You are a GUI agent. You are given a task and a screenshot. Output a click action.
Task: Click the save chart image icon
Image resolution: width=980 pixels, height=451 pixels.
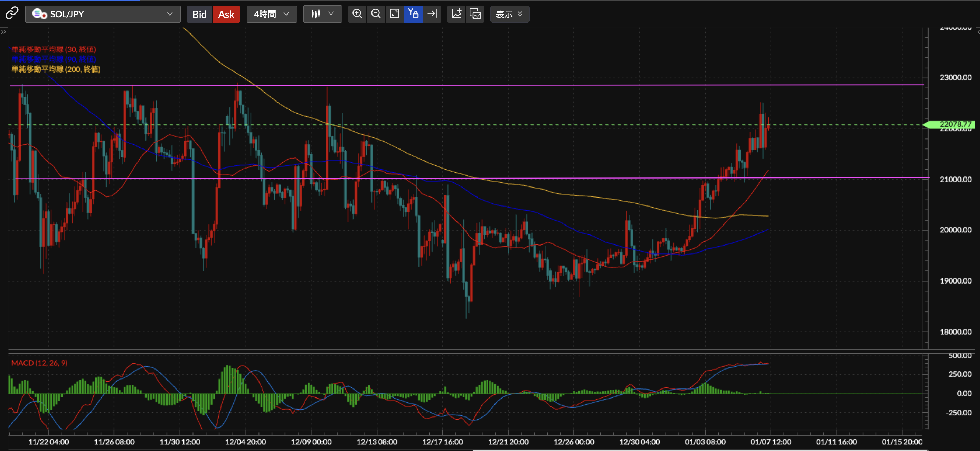coord(475,14)
